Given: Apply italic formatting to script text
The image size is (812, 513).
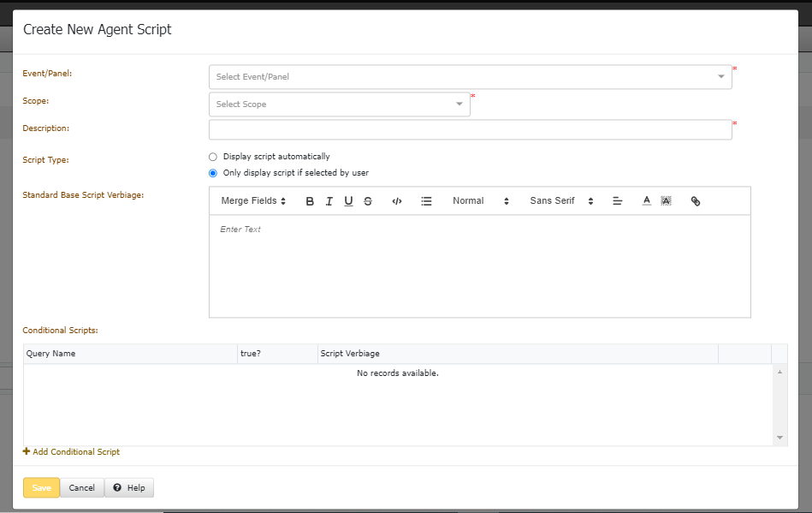Looking at the screenshot, I should click(x=329, y=201).
